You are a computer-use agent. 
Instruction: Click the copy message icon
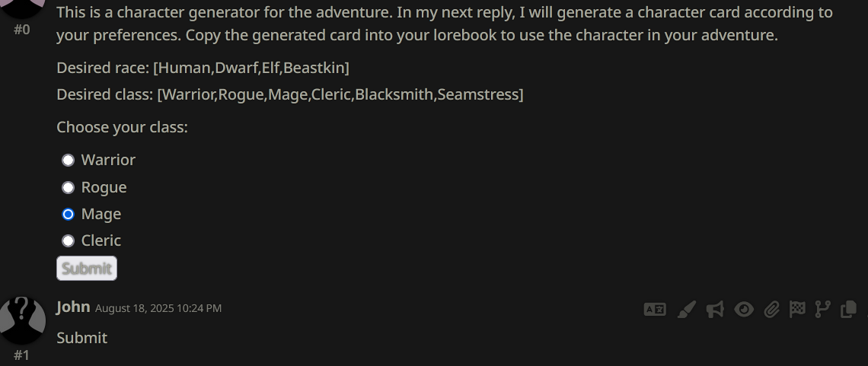848,309
